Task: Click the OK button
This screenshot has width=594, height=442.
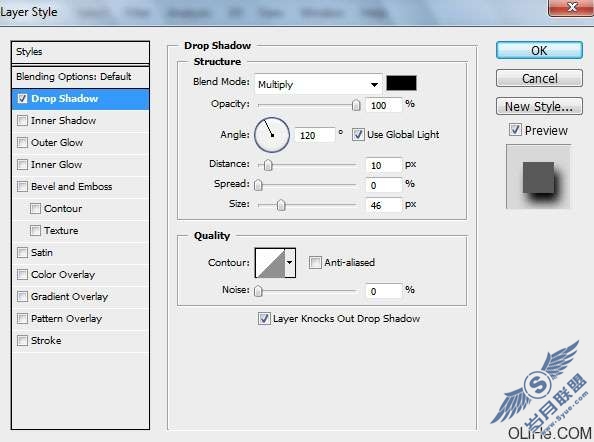Action: (539, 50)
